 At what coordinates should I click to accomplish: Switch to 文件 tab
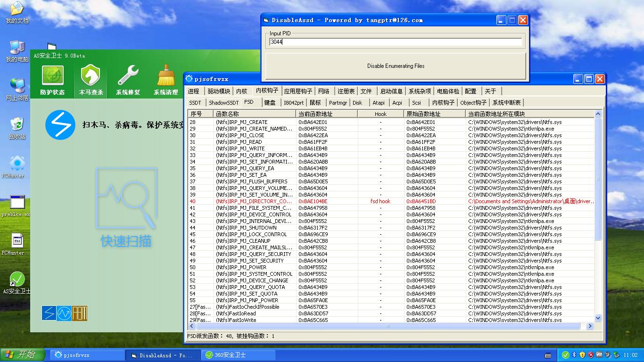pos(366,91)
